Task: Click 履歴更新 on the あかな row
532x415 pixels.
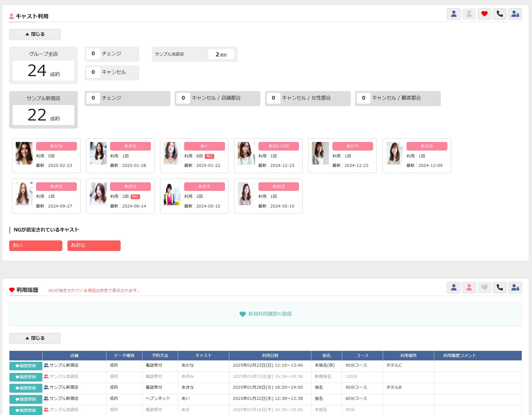Action: point(26,366)
